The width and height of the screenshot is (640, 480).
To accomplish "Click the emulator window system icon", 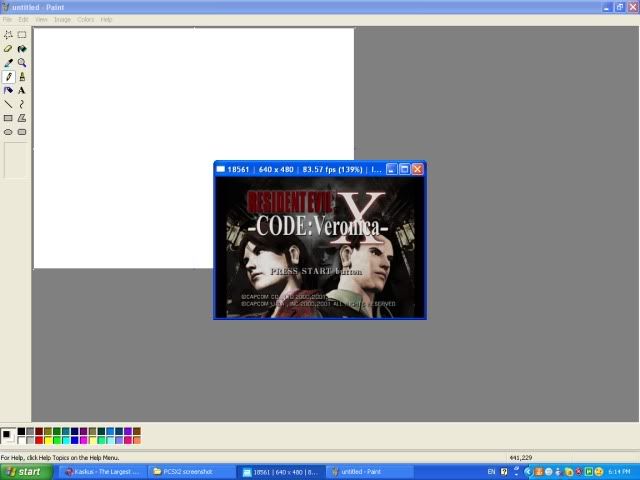I will 220,169.
